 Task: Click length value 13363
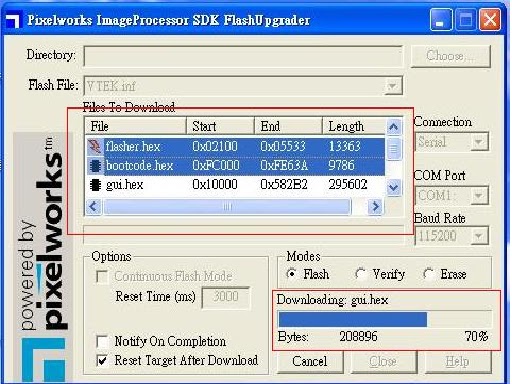point(345,147)
